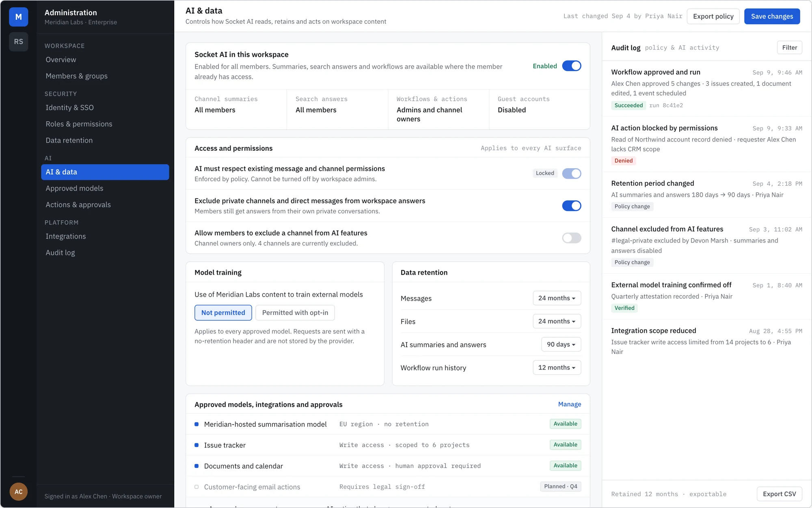
Task: Go to Roles & permissions in sidebar
Action: tap(79, 124)
